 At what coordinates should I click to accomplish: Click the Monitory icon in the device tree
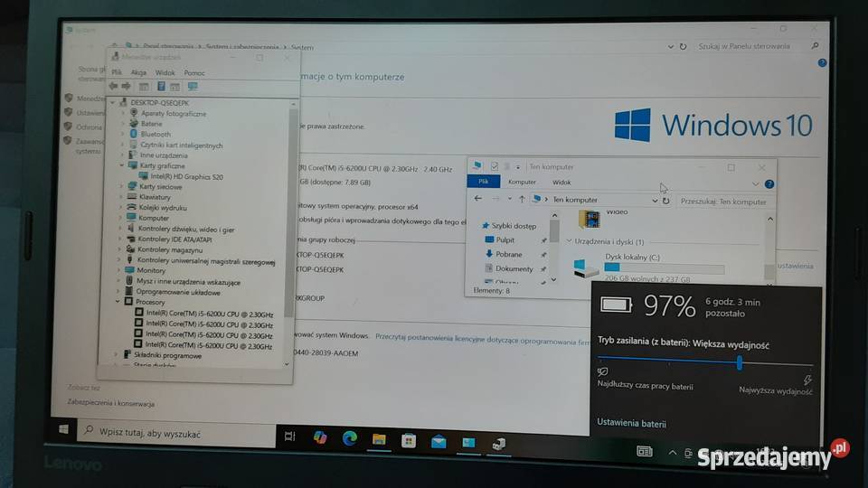(x=129, y=270)
